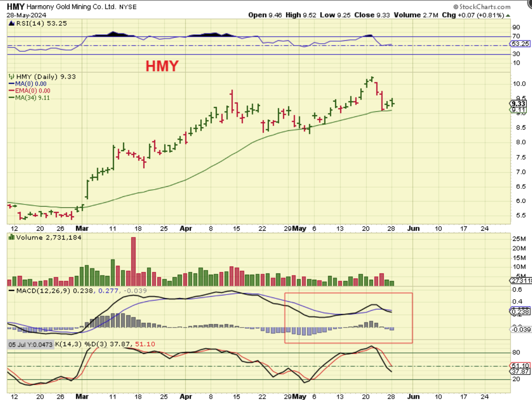Image resolution: width=532 pixels, height=400 pixels.
Task: Click the red line swatch beside EMA(0)
Action: (x=11, y=91)
